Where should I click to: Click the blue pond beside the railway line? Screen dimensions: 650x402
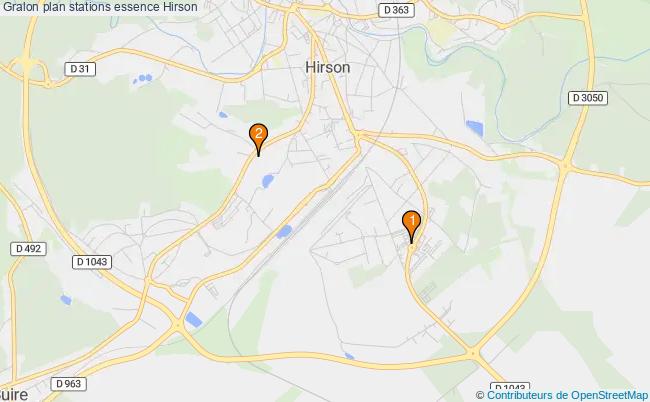point(284,231)
